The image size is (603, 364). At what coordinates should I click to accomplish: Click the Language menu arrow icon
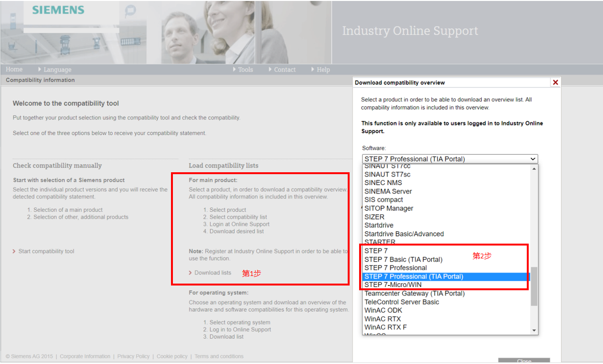pyautogui.click(x=40, y=69)
